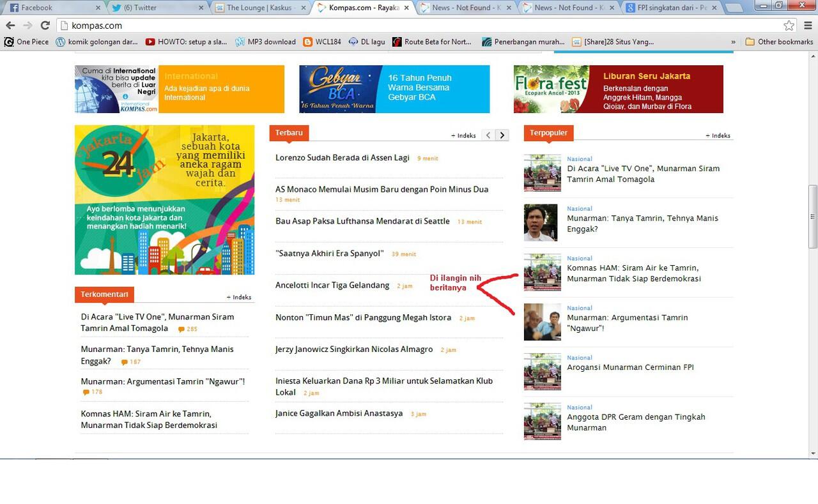Viewport: 818px width, 504px height.
Task: Click the Flora Fest banner
Action: (619, 89)
